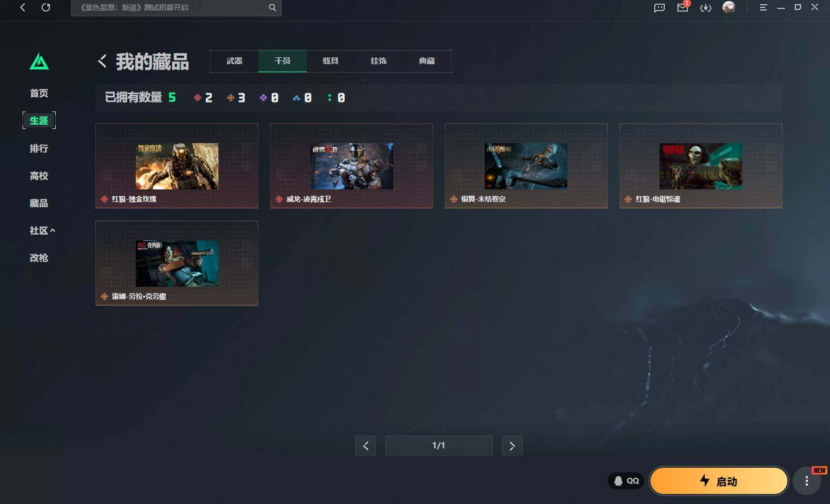The height and width of the screenshot is (504, 830).
Task: Open the download manager icon
Action: click(706, 8)
